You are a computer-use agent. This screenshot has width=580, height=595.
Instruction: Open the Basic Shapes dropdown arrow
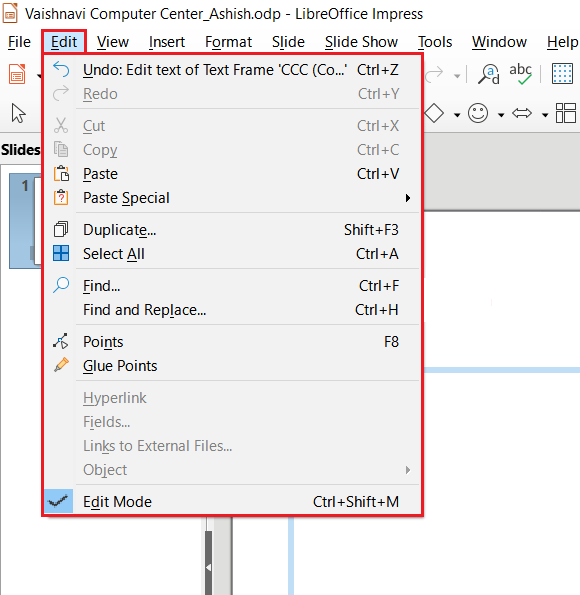[x=457, y=115]
